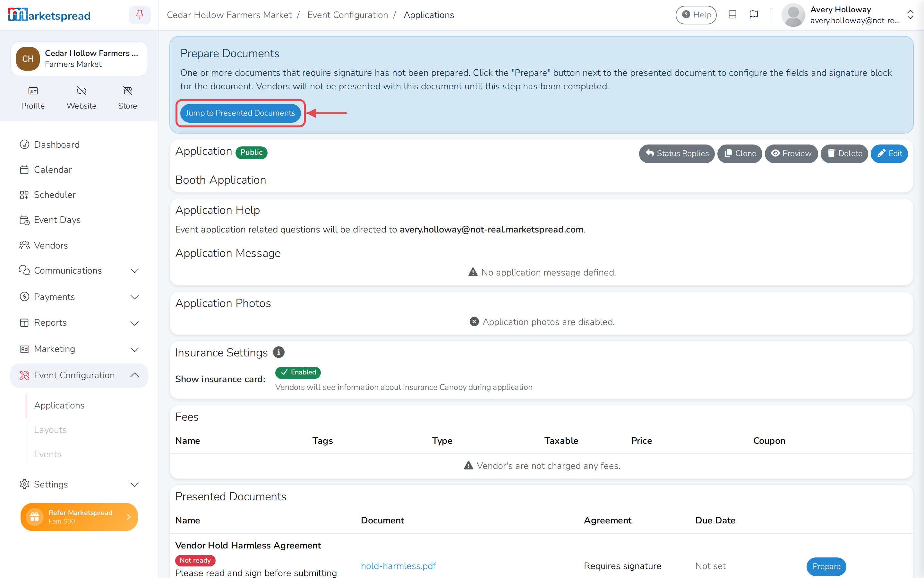Click the flag icon in header
Image resolution: width=924 pixels, height=578 pixels.
point(753,15)
